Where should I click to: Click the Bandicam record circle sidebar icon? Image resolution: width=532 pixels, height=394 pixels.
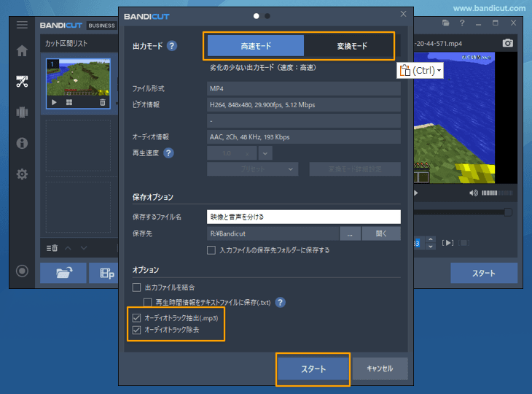[22, 271]
